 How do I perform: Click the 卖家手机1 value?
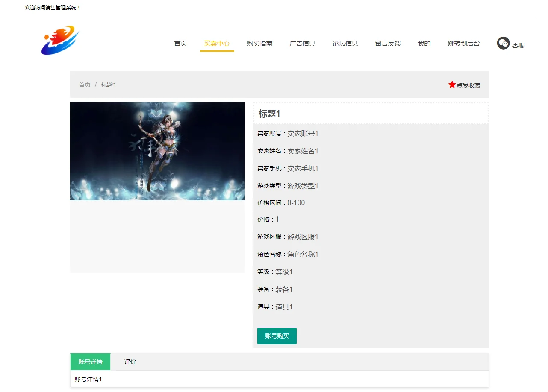(303, 168)
